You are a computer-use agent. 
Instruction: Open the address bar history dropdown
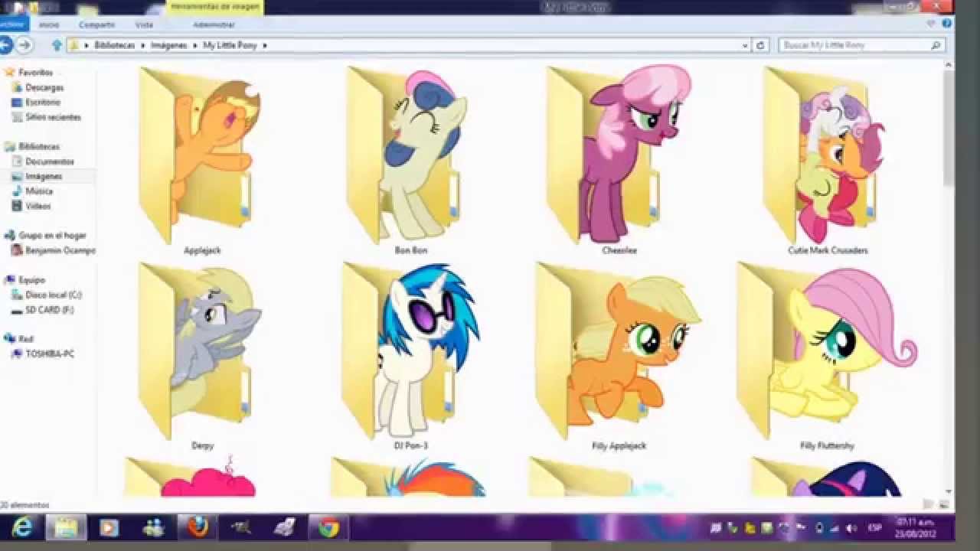coord(746,45)
